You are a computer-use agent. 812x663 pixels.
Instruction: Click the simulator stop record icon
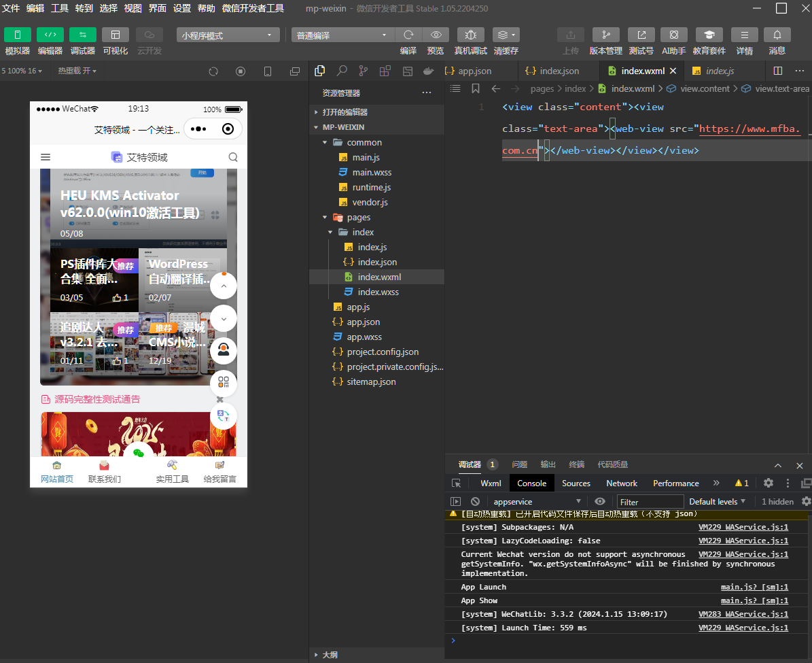pyautogui.click(x=241, y=71)
